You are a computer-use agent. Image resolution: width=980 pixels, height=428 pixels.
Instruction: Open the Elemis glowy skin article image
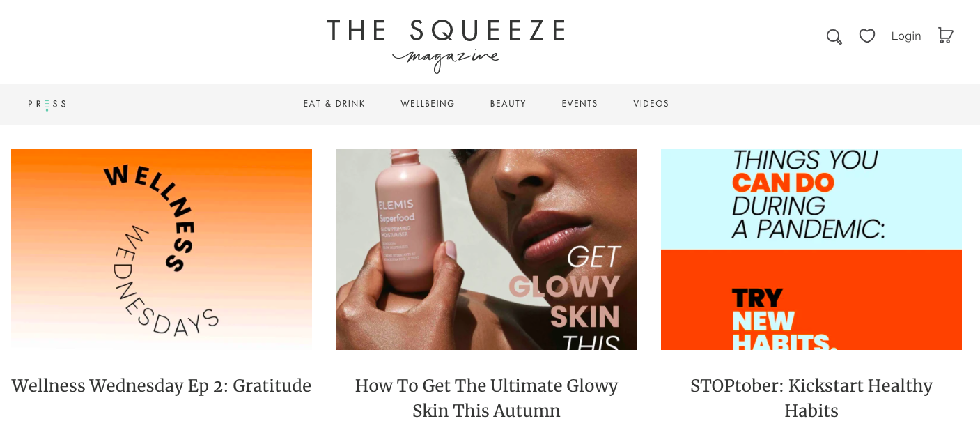(486, 250)
